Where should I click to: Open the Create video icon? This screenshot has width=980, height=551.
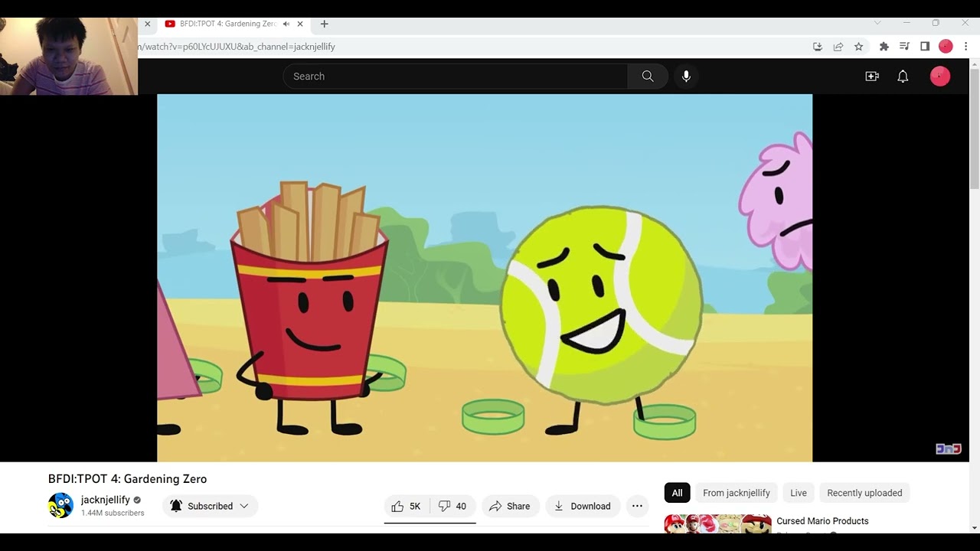tap(872, 77)
